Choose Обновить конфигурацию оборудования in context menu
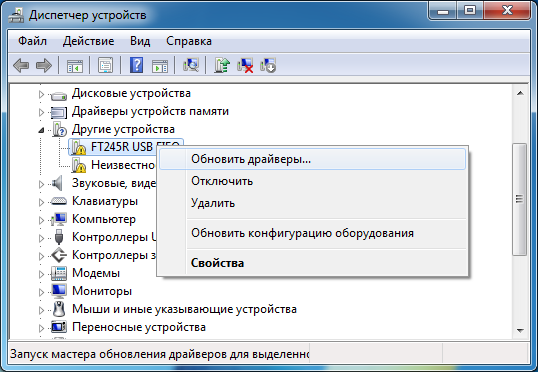This screenshot has height=372, width=538. 313,233
